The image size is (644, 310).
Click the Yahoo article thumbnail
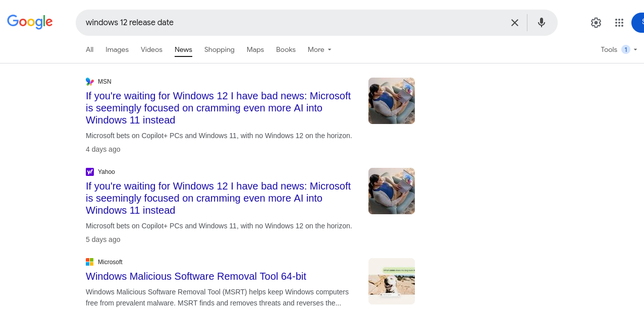[392, 191]
